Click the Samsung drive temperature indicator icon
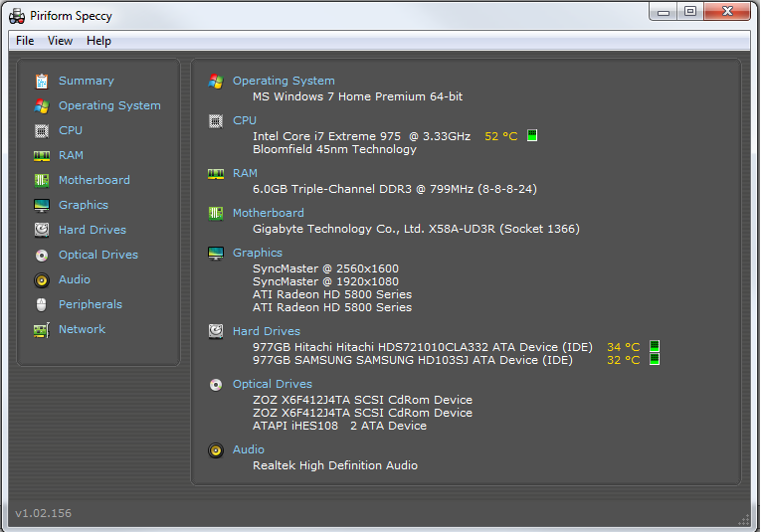Screen dimensions: 761x532 (x=655, y=359)
